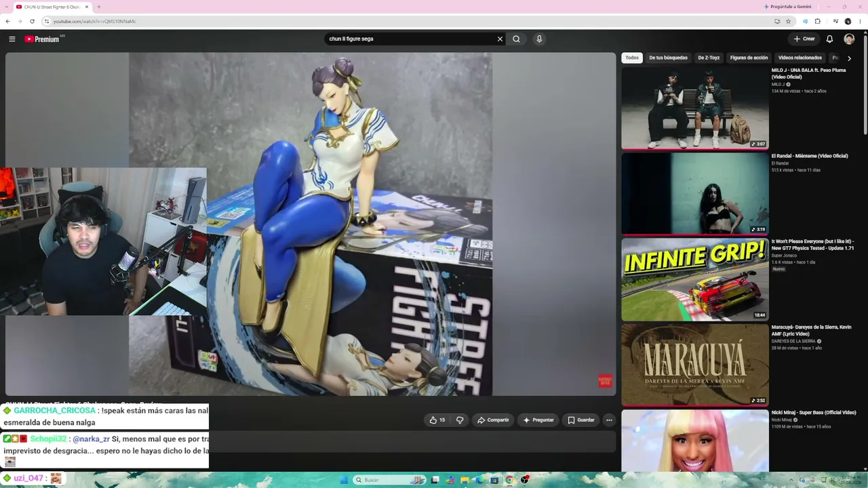Click the red channel watermark on the video
868x488 pixels.
pyautogui.click(x=605, y=381)
